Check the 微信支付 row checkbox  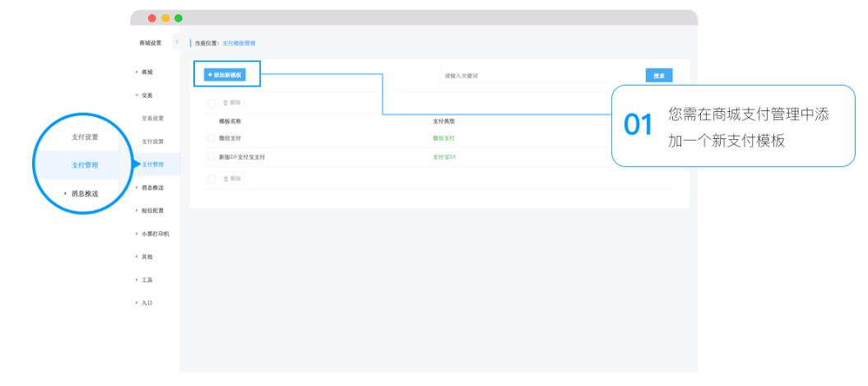[x=211, y=138]
